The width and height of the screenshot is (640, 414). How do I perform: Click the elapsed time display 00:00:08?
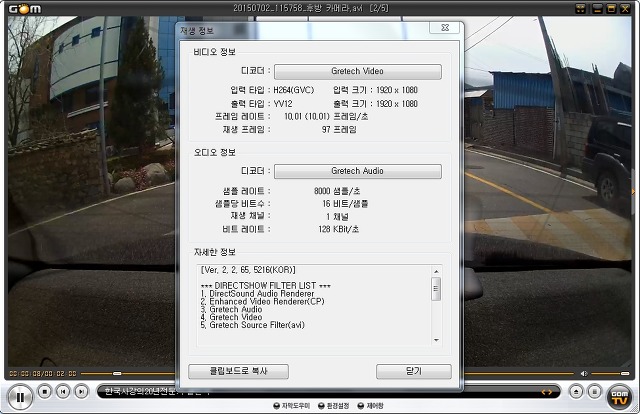click(25, 374)
